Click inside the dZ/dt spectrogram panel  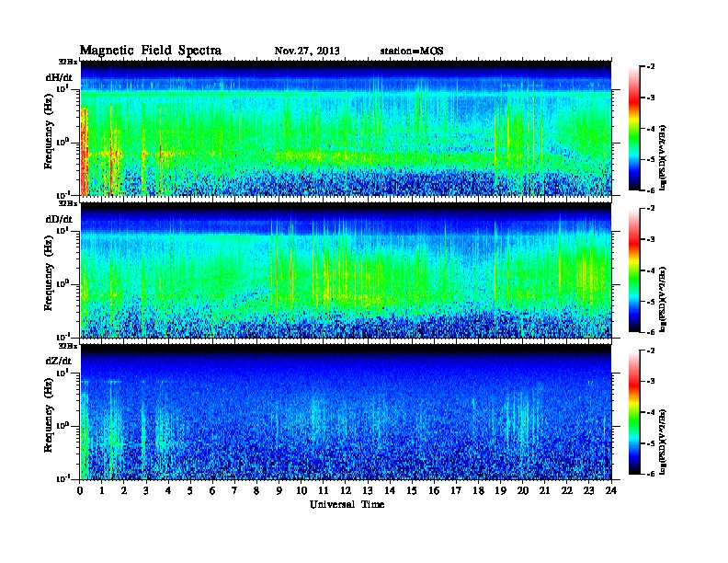click(x=346, y=412)
